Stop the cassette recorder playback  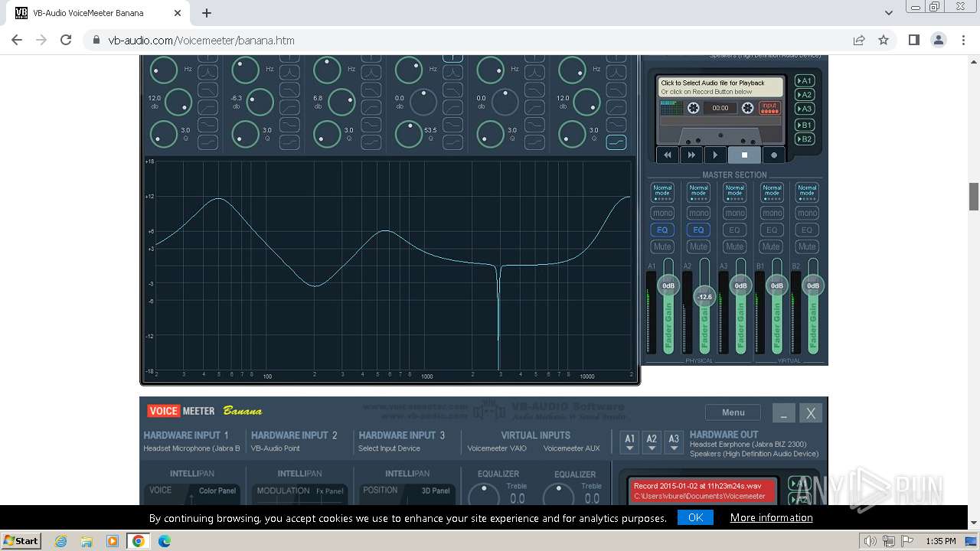point(744,155)
